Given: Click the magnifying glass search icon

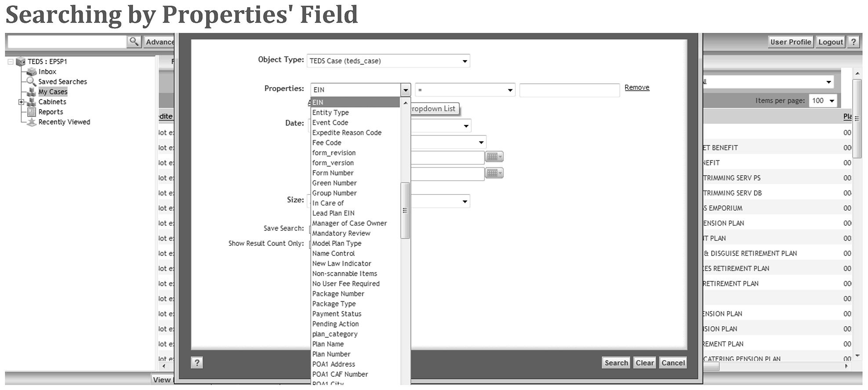Looking at the screenshot, I should pos(134,42).
